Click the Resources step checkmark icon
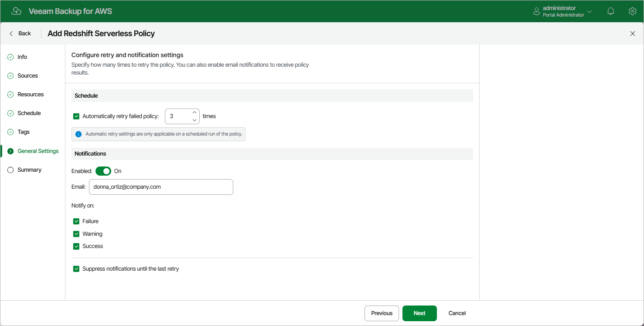The height and width of the screenshot is (326, 644). (x=10, y=94)
